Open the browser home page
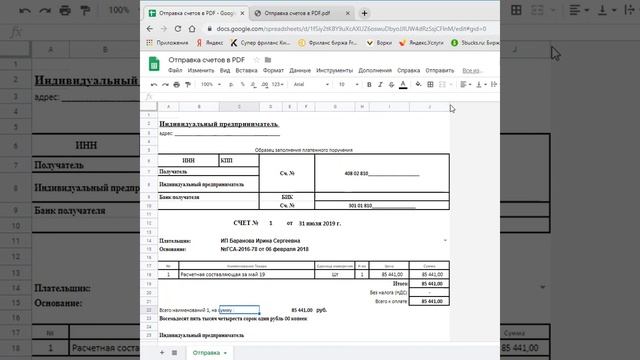 [x=192, y=29]
